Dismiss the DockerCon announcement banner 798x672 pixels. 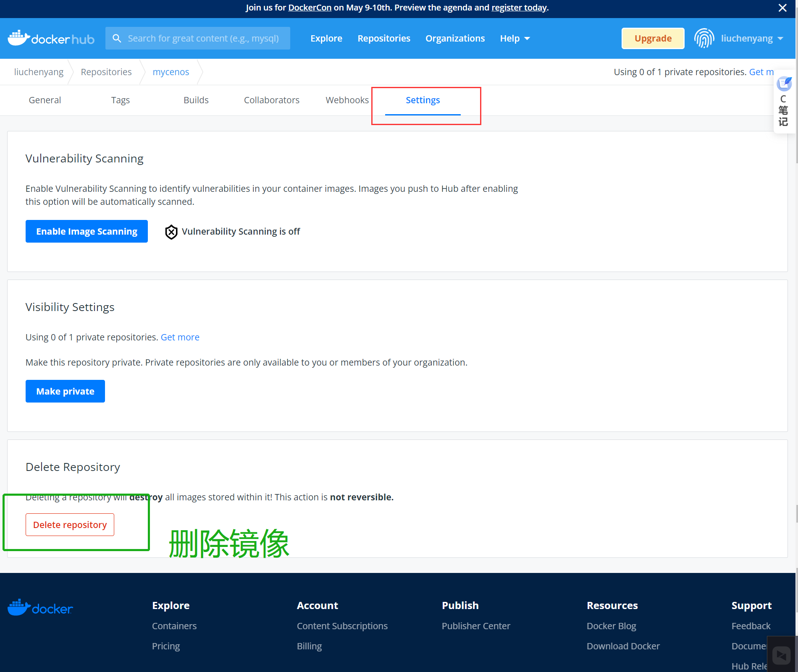pos(782,8)
